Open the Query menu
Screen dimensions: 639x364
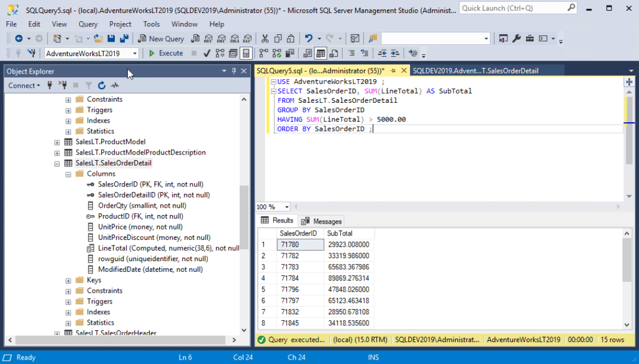[88, 24]
